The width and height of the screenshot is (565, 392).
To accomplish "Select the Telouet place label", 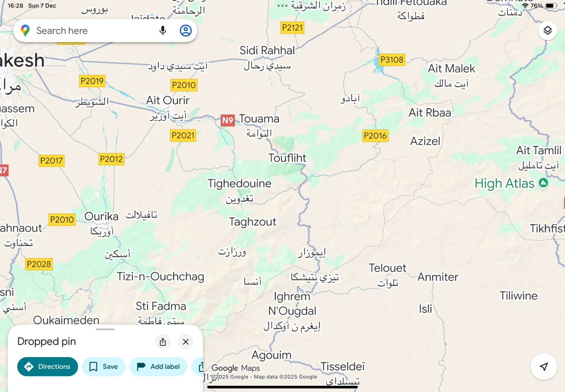I will click(388, 268).
